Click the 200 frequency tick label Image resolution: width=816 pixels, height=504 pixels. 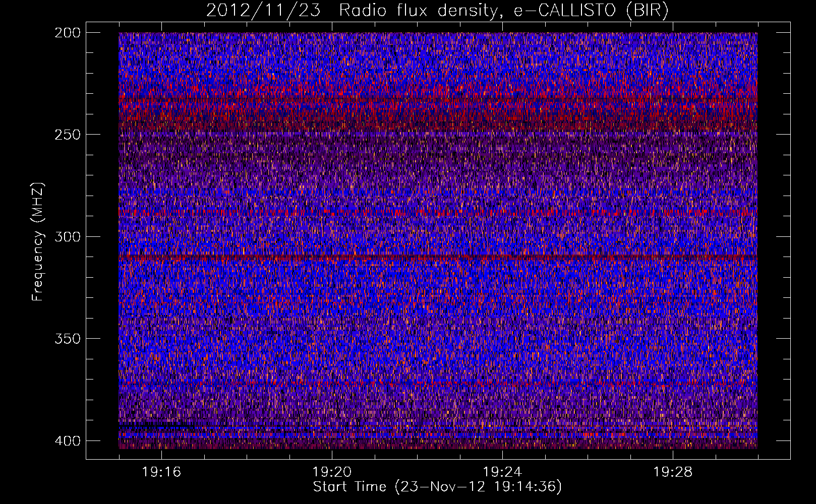point(67,33)
